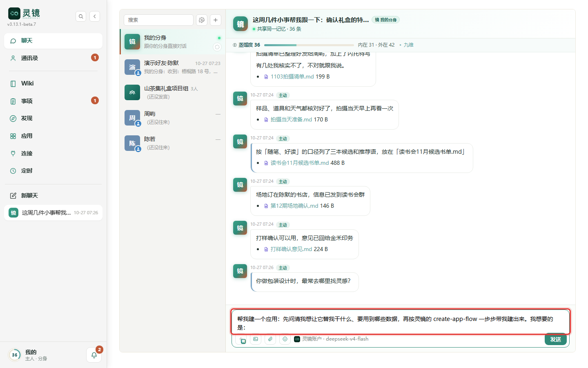Image resolution: width=588 pixels, height=368 pixels.
Task: Click into the message text box
Action: 400,323
